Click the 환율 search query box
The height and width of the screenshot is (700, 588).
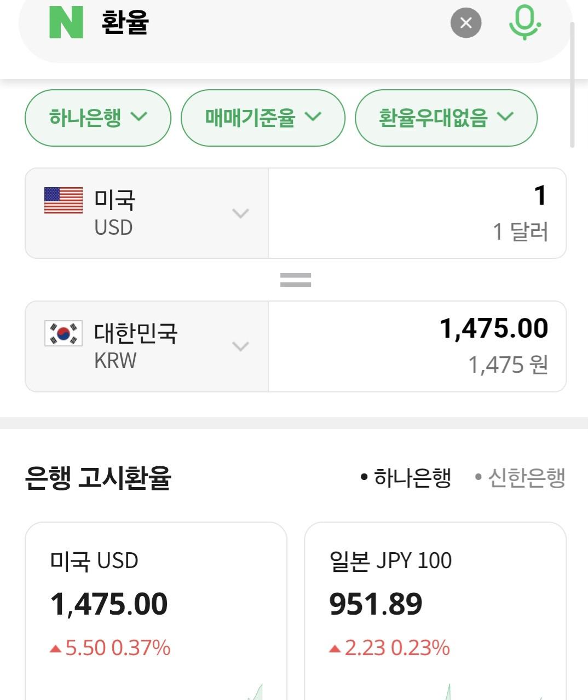click(274, 22)
